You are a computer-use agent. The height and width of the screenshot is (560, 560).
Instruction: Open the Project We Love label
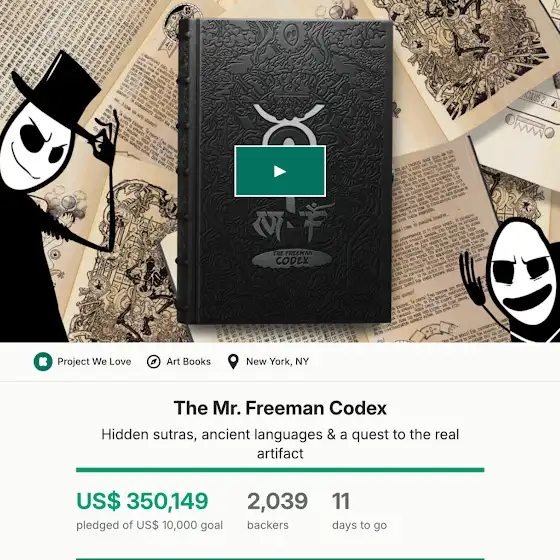click(x=94, y=361)
